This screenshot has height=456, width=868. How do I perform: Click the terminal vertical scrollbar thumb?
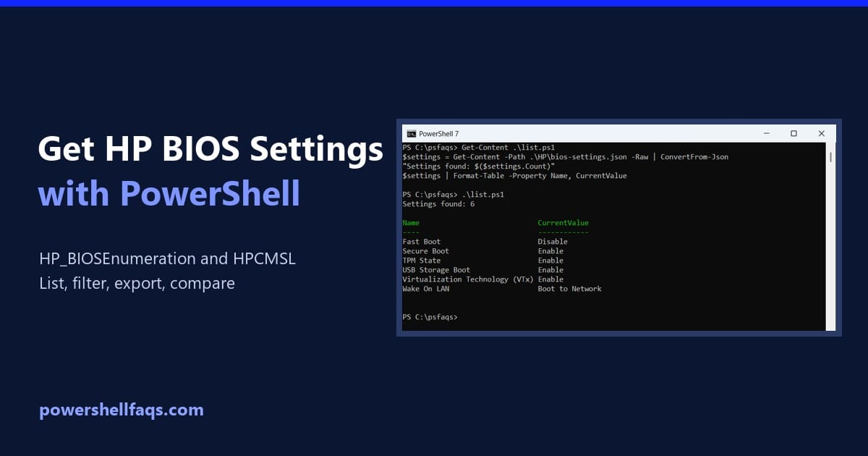click(830, 157)
